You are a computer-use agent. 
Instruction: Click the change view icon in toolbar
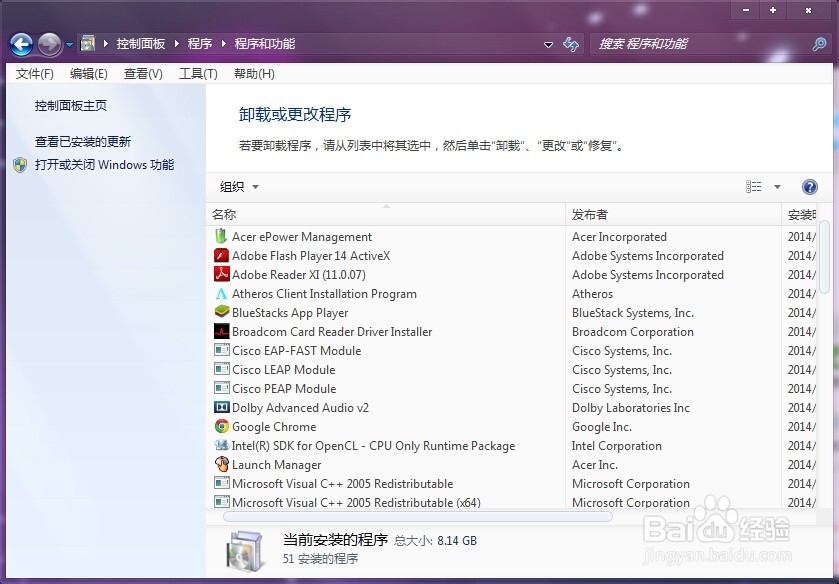(x=753, y=186)
